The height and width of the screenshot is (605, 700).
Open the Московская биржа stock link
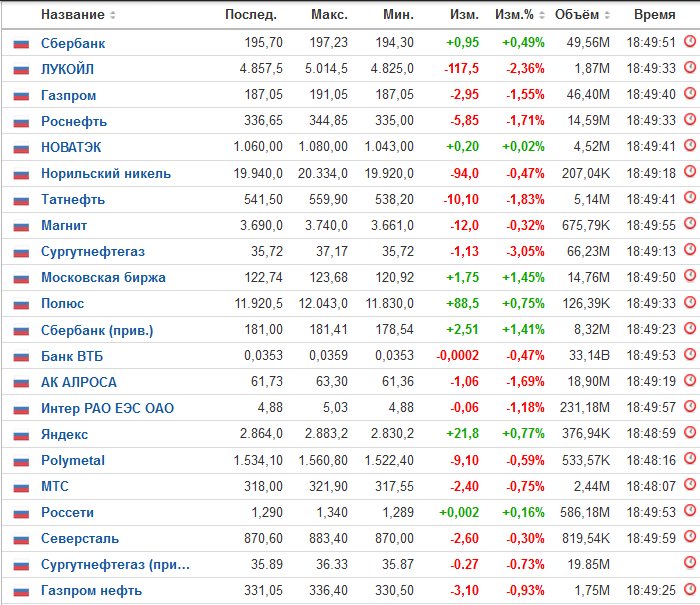tap(103, 278)
